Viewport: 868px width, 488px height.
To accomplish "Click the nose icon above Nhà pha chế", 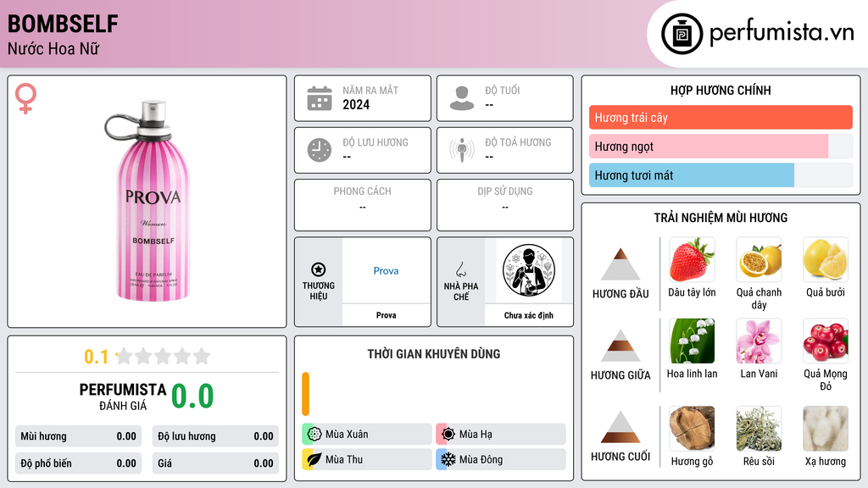I will tap(460, 269).
